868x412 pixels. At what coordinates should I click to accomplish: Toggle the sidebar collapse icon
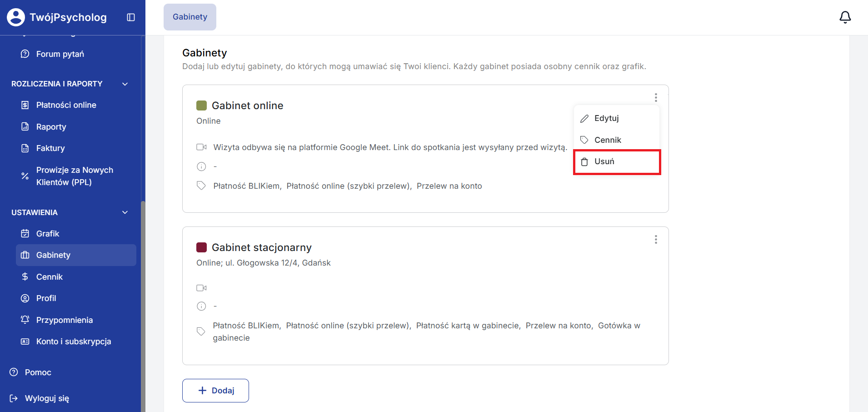point(131,17)
